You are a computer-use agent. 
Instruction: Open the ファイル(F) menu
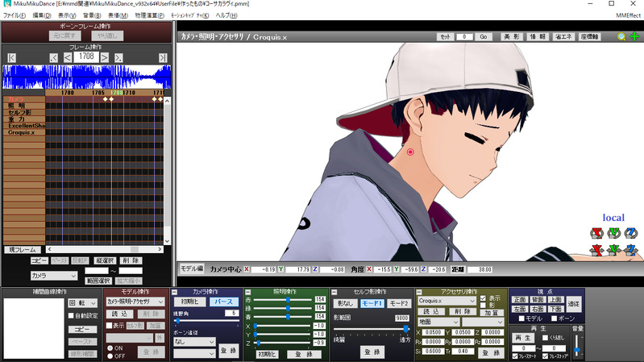click(15, 15)
